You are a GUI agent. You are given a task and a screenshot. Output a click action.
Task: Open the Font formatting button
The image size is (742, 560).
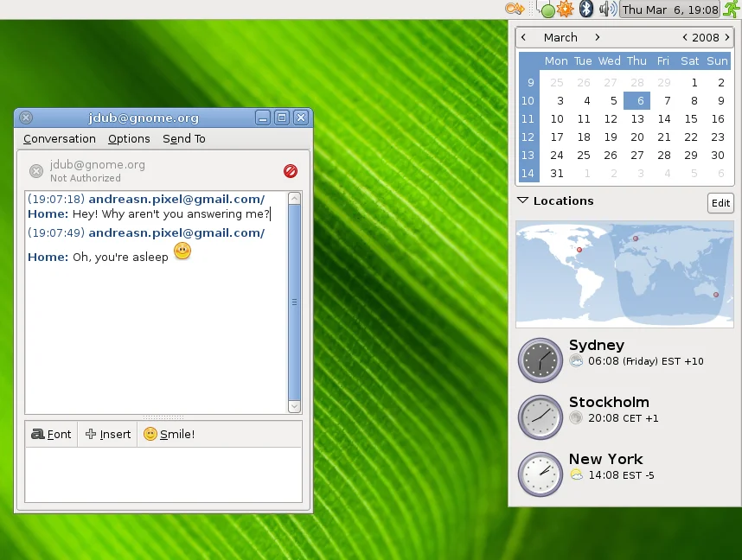coord(51,434)
